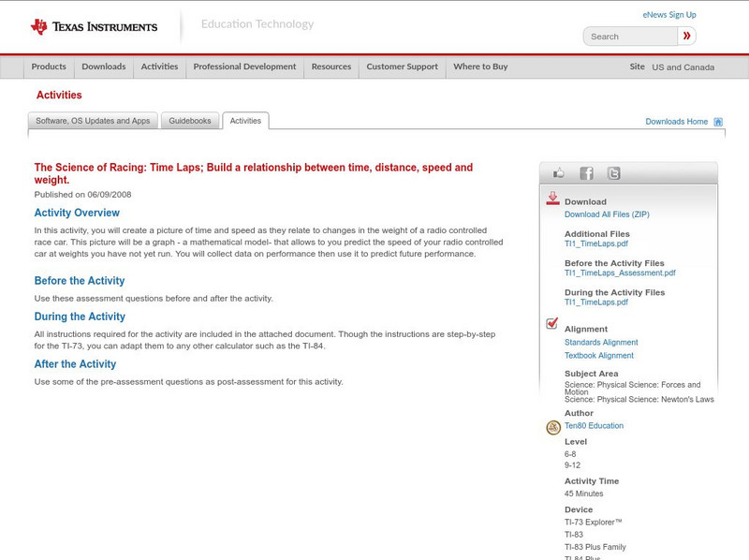The height and width of the screenshot is (560, 749).
Task: Open the Resources menu
Action: click(x=331, y=66)
